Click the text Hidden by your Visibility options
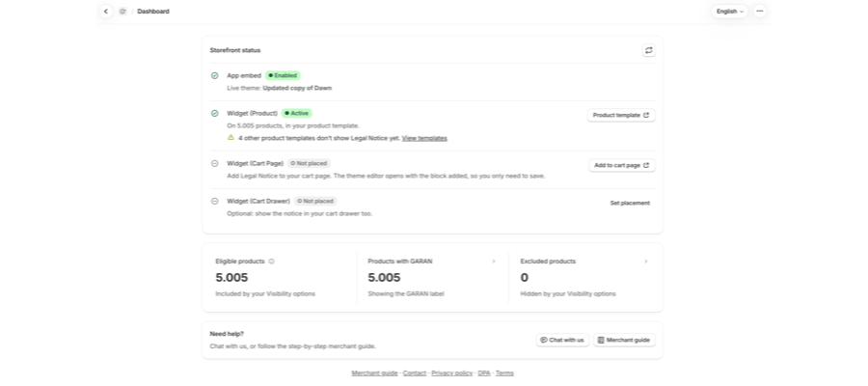Image resolution: width=868 pixels, height=386 pixels. pyautogui.click(x=568, y=294)
